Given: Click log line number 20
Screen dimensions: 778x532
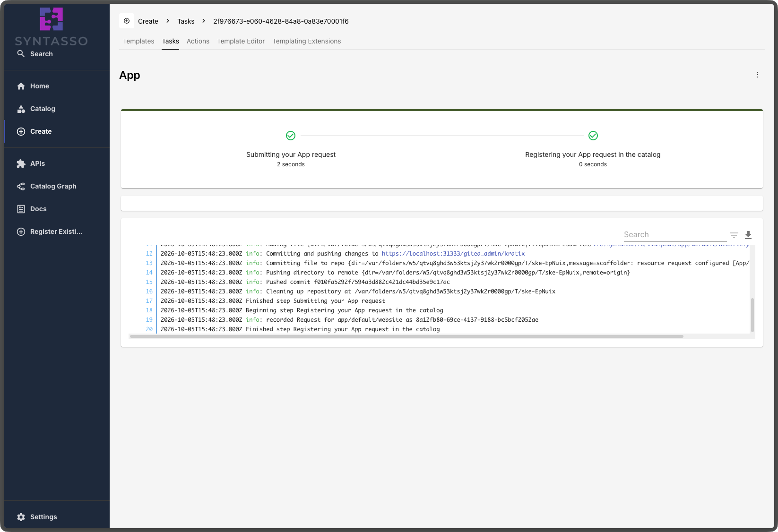Looking at the screenshot, I should pos(149,329).
